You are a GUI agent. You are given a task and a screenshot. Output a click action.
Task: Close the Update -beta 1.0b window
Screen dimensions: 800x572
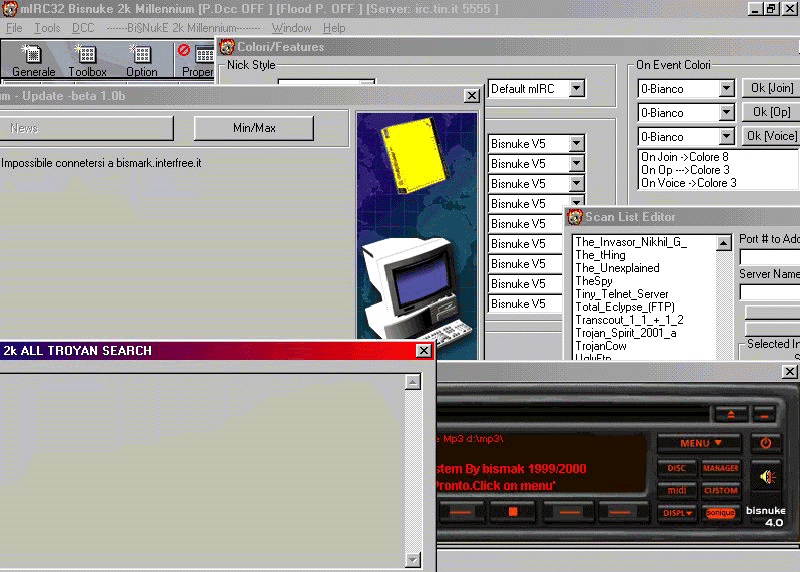472,96
